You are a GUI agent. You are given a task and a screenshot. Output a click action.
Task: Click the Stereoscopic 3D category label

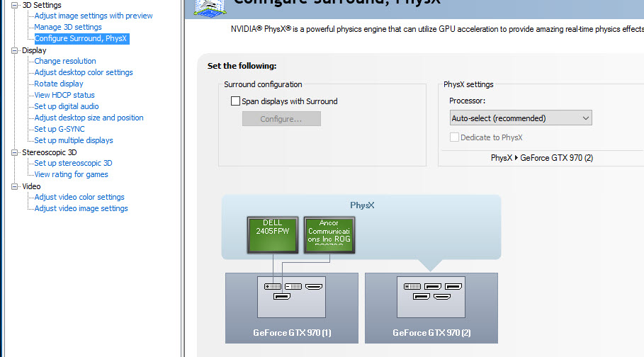click(50, 152)
